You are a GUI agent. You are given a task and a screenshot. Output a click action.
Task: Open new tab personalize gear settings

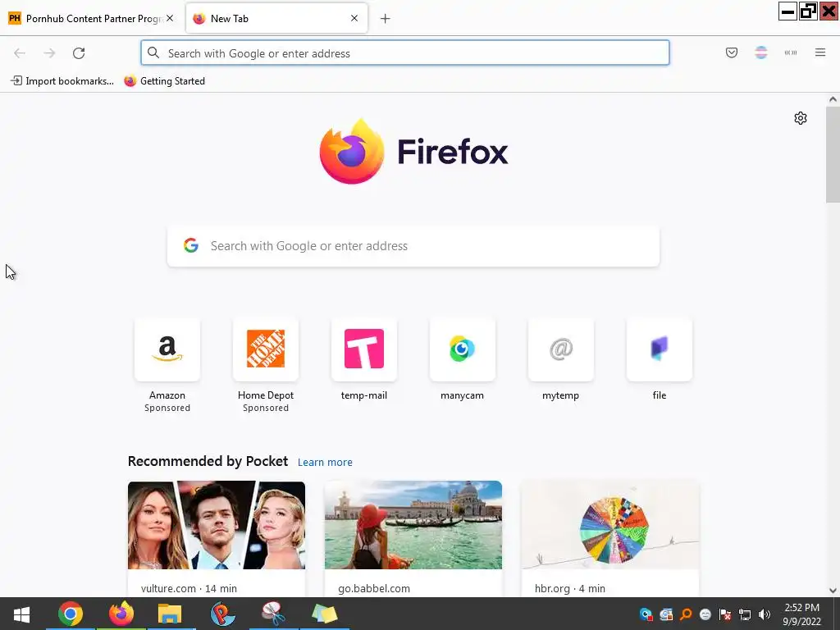click(x=800, y=118)
